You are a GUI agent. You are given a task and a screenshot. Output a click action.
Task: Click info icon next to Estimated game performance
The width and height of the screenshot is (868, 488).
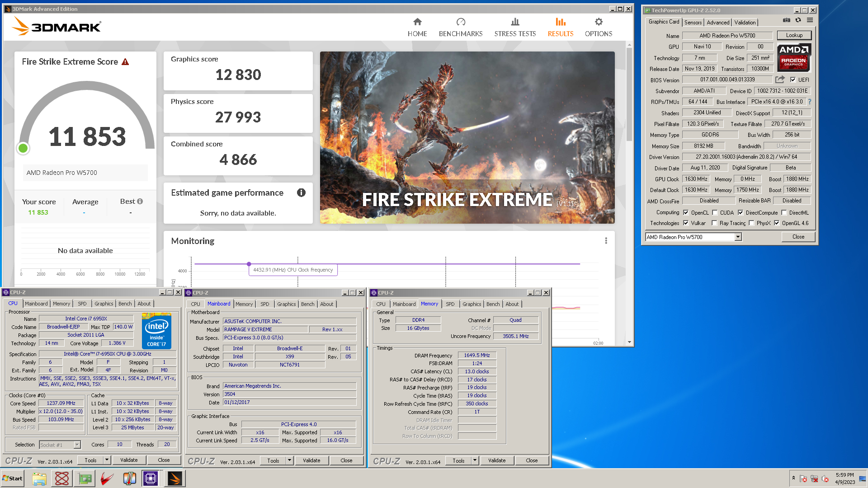pyautogui.click(x=301, y=193)
